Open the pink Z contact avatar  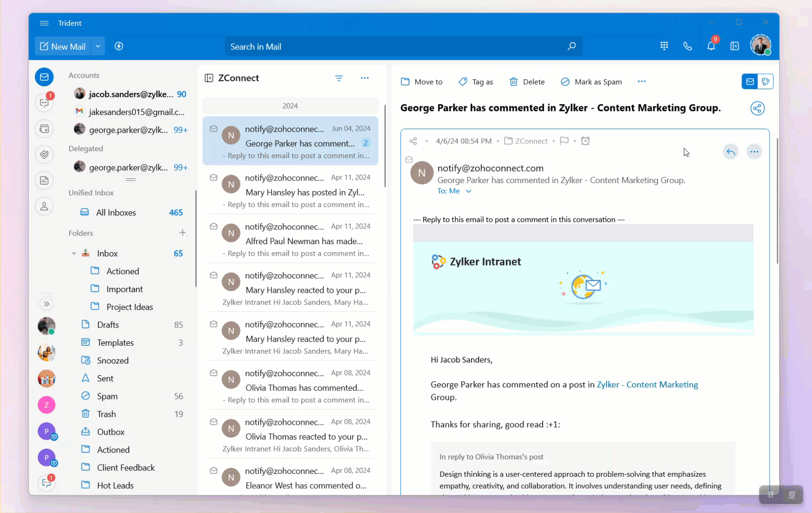click(46, 405)
